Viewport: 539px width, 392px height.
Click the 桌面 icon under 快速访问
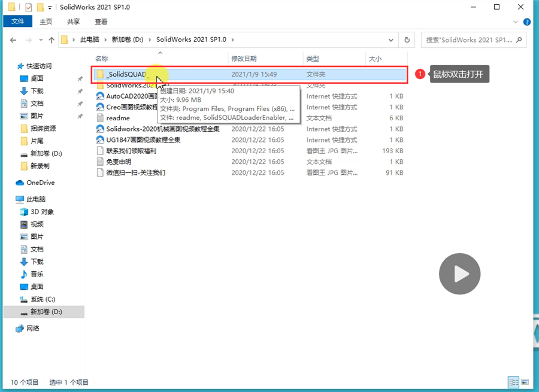pyautogui.click(x=24, y=78)
